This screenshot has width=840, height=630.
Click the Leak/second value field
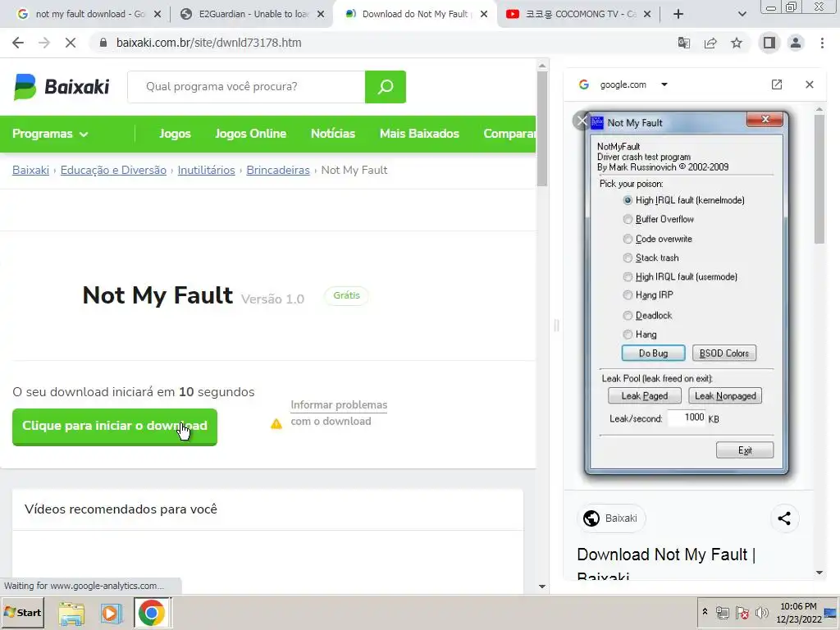687,418
